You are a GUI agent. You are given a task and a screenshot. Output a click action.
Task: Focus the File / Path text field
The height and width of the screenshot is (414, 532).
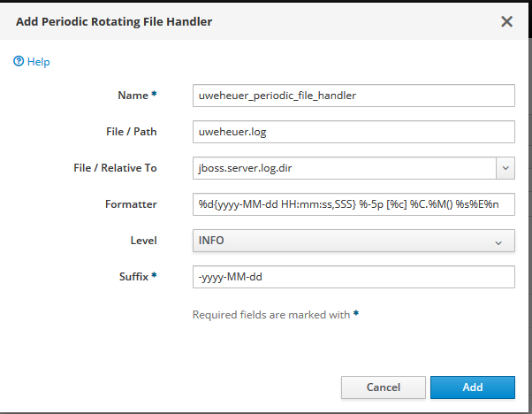pos(353,132)
